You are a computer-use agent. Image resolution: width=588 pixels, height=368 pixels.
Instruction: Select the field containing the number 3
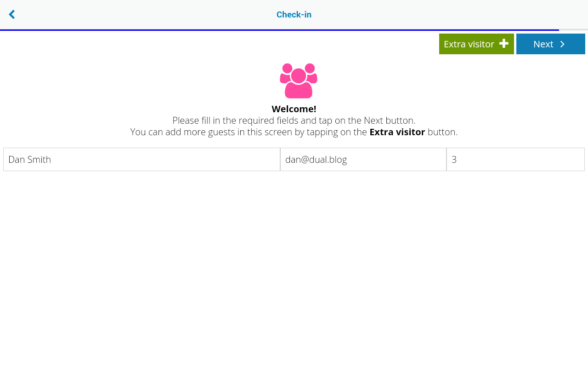[515, 159]
